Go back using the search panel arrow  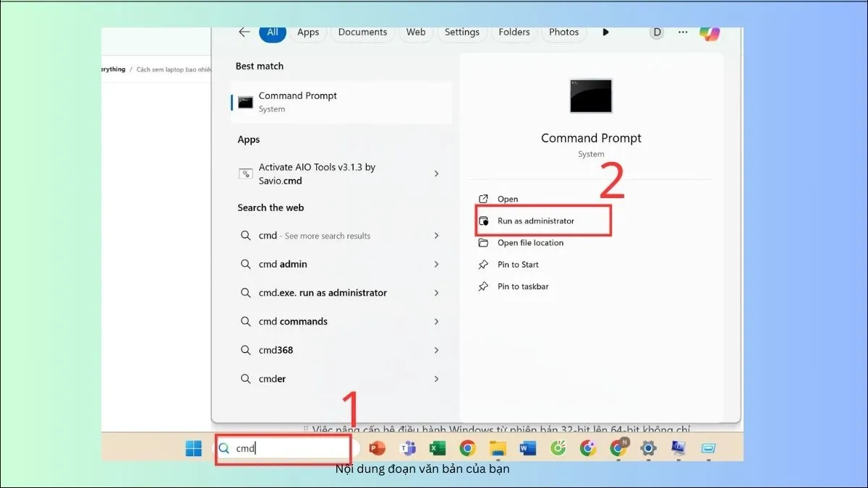(244, 33)
